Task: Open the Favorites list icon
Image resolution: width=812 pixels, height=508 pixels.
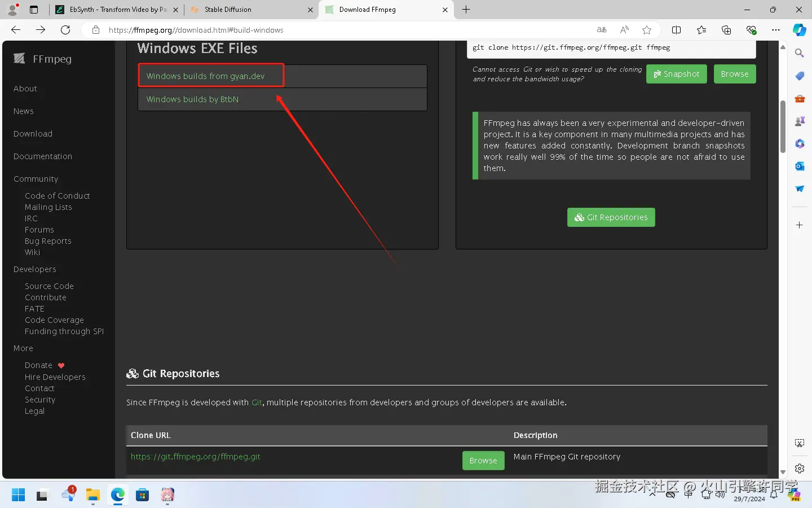Action: [x=701, y=30]
